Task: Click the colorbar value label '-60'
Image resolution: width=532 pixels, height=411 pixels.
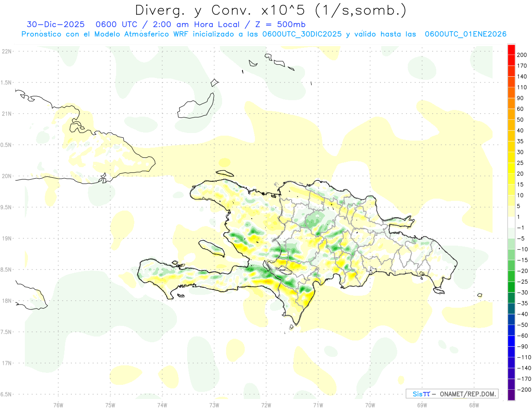Action: click(523, 336)
